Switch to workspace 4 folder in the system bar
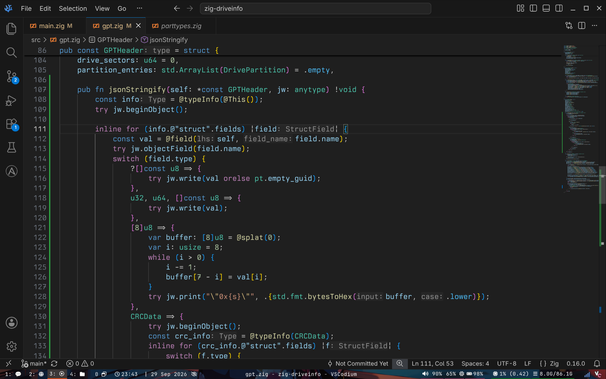Screen dimensions: 606x379 78,374
